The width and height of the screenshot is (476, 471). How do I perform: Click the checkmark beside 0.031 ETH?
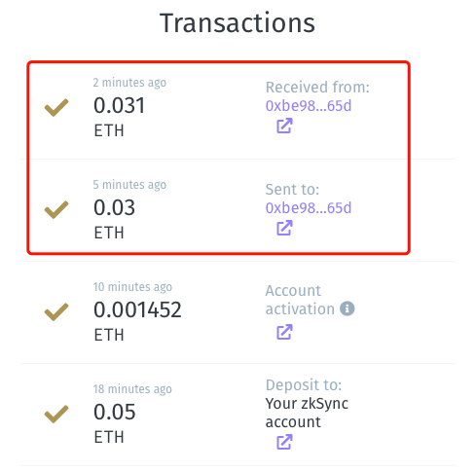pos(56,107)
